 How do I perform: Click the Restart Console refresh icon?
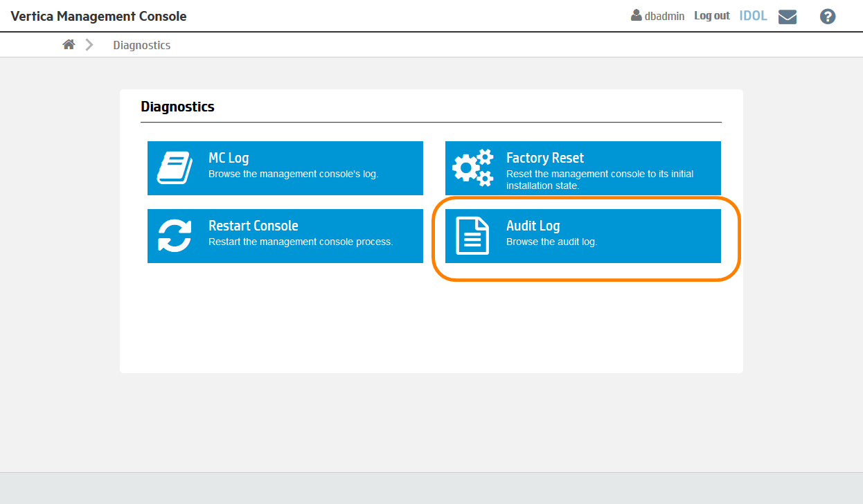(x=175, y=235)
